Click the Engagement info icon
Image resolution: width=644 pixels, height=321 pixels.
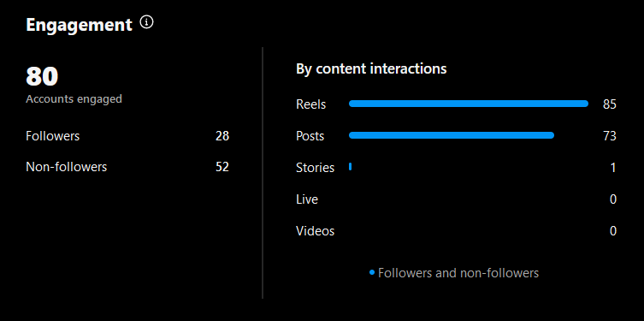[146, 22]
